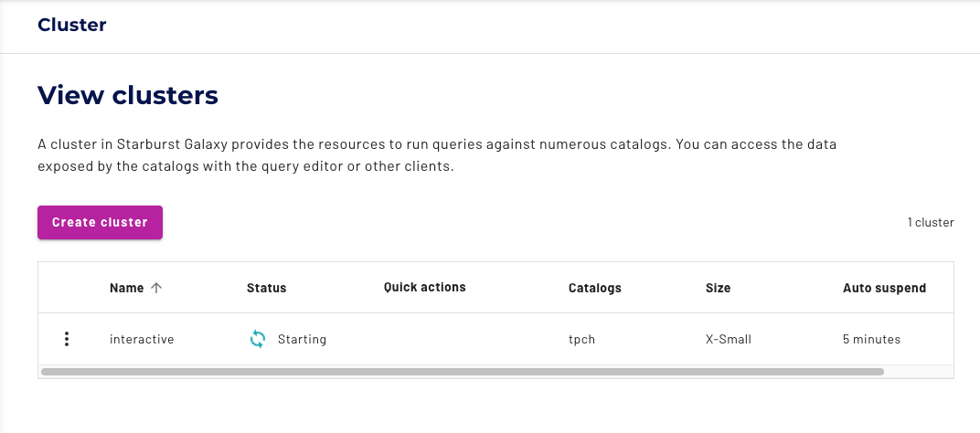
Task: Click the View clusters heading
Action: [x=128, y=95]
